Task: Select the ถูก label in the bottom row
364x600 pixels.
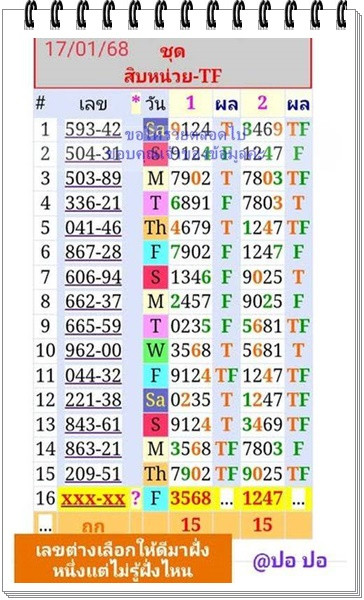Action: tap(93, 527)
